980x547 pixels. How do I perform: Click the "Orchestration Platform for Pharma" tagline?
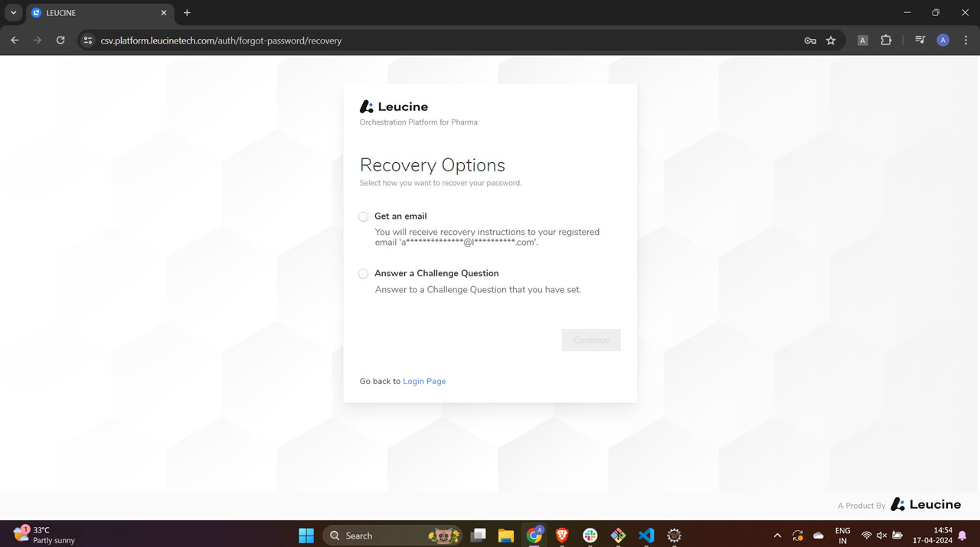pos(419,122)
